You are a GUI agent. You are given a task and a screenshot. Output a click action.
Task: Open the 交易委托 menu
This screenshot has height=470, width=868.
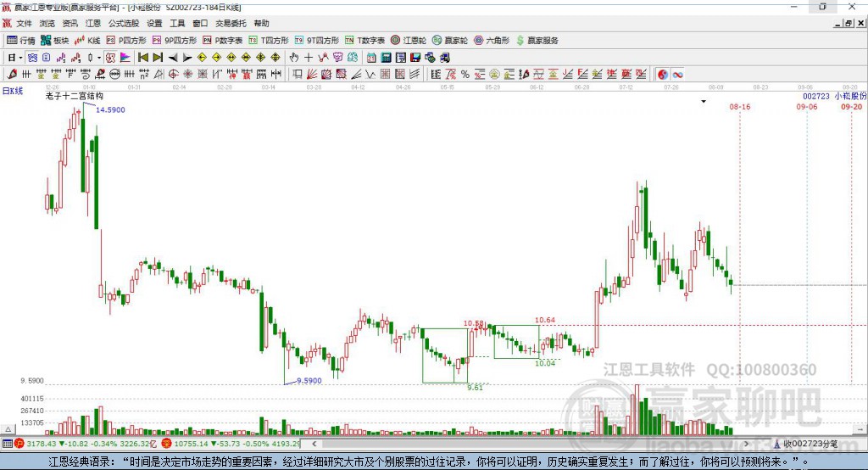(231, 23)
